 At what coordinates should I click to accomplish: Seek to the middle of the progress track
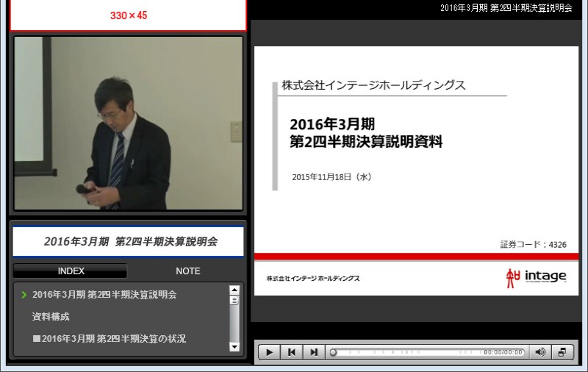coord(427,352)
